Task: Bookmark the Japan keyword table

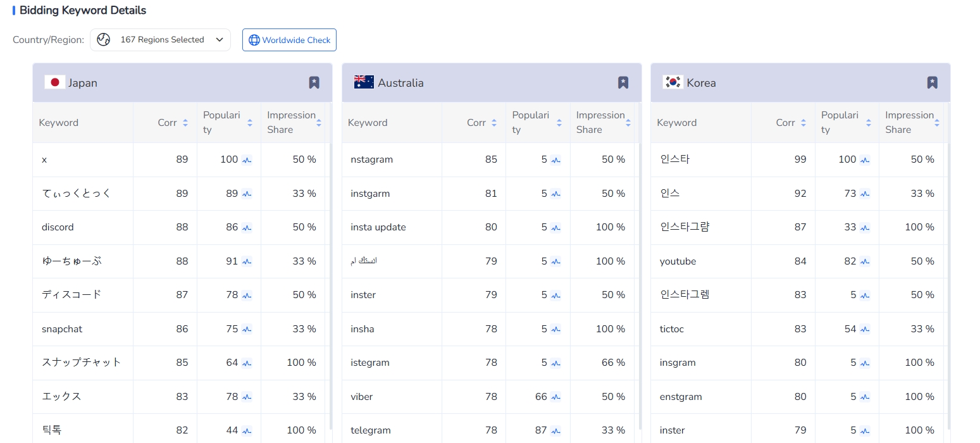Action: [x=314, y=82]
